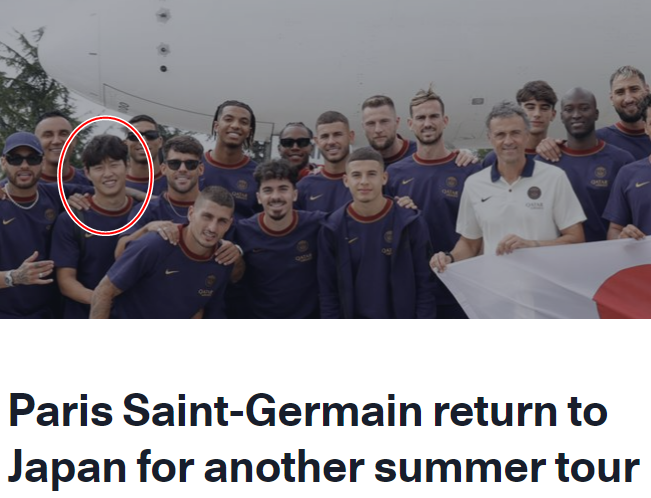Click the Nike logo on the crouching front player's shirt
This screenshot has height=498, width=651.
tap(171, 272)
